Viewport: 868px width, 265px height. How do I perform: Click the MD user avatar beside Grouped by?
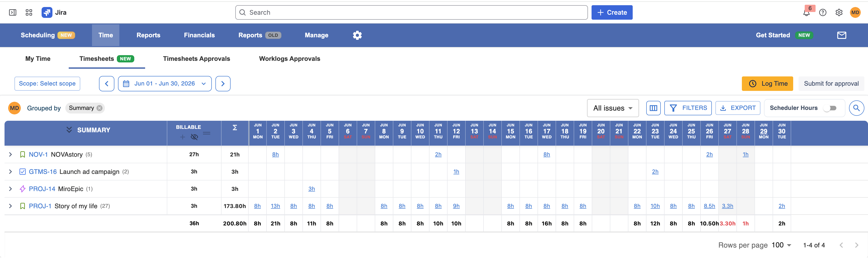click(14, 108)
